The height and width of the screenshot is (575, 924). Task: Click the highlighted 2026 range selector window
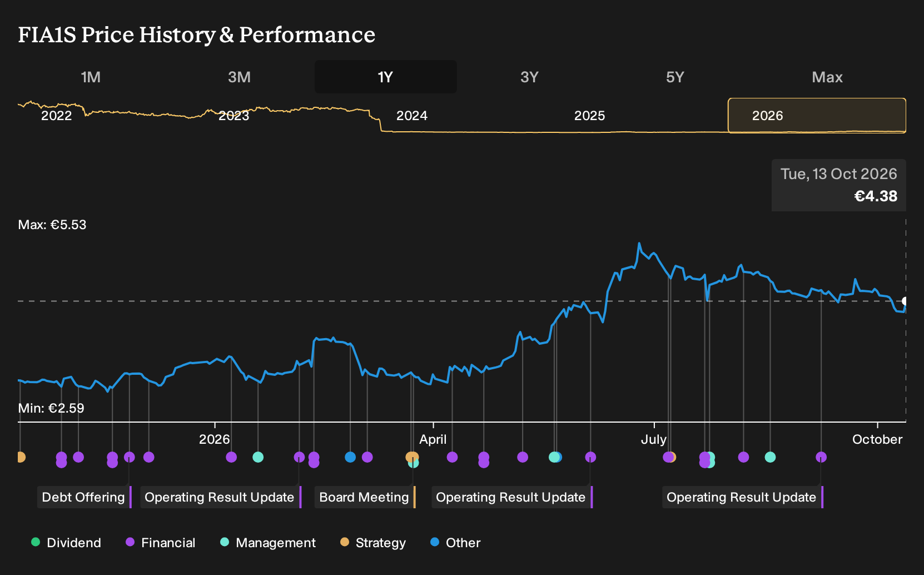[817, 116]
